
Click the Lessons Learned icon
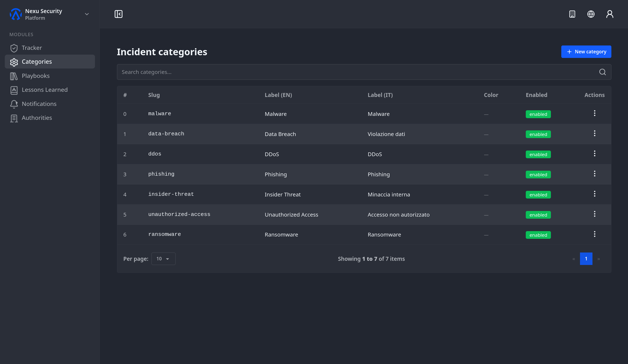click(x=14, y=90)
